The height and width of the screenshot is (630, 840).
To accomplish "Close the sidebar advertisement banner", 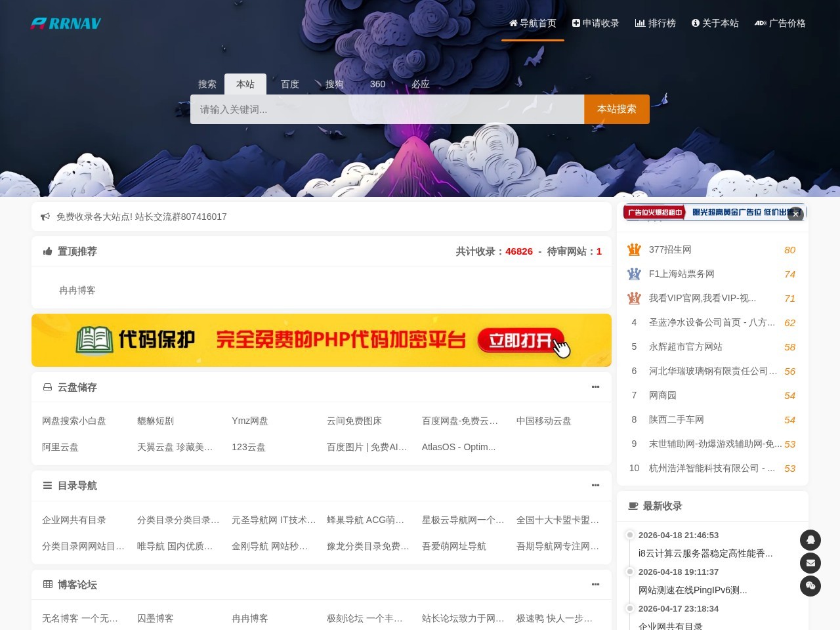I will (795, 214).
